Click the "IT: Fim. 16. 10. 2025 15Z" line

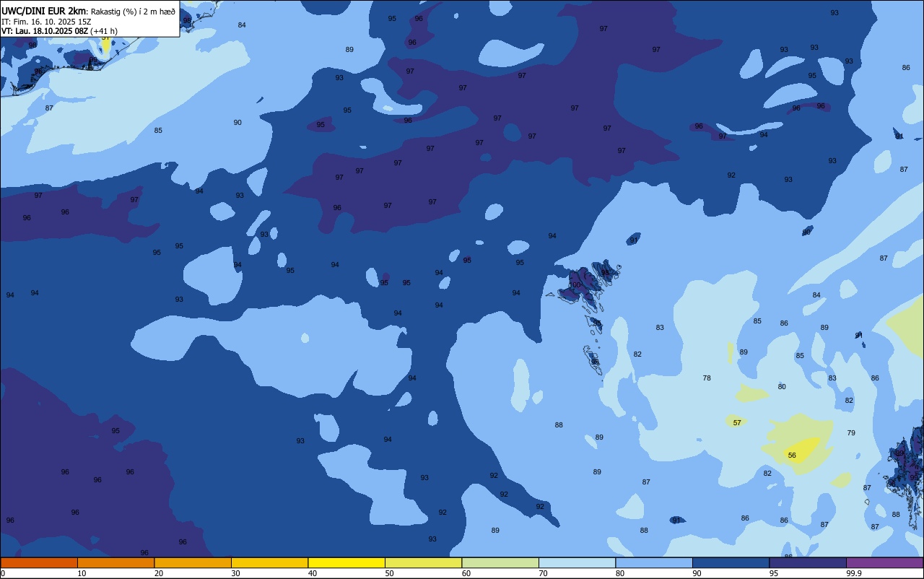point(46,22)
